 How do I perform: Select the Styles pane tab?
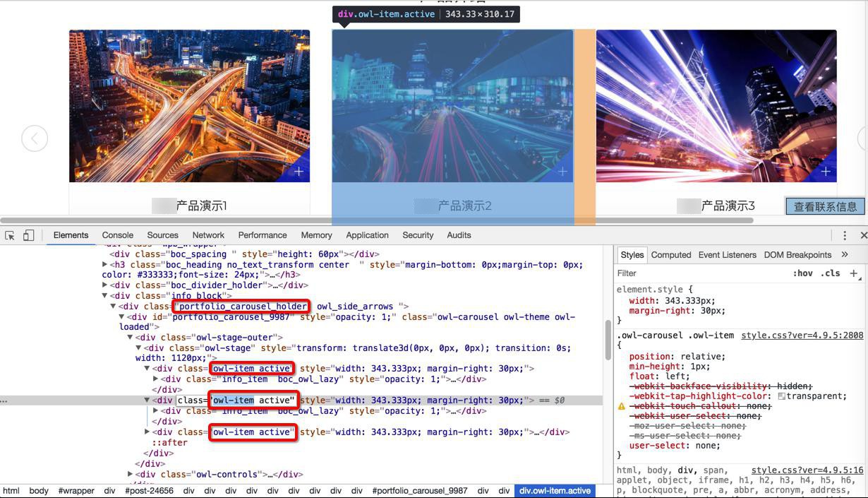pyautogui.click(x=632, y=254)
